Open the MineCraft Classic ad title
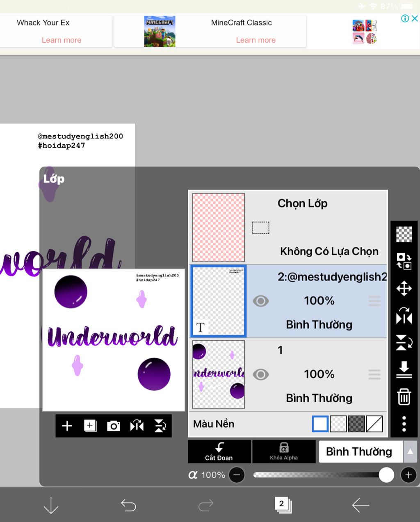 [x=241, y=23]
